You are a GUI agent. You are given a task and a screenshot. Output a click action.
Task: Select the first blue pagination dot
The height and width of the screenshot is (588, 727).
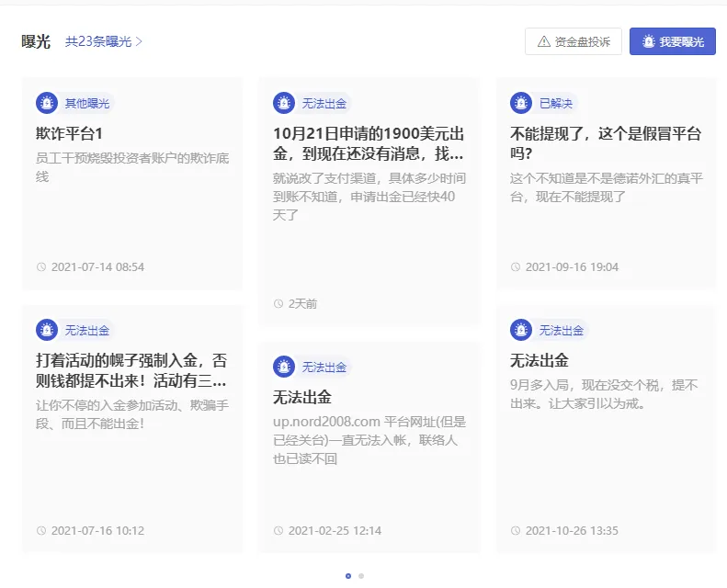click(x=348, y=576)
